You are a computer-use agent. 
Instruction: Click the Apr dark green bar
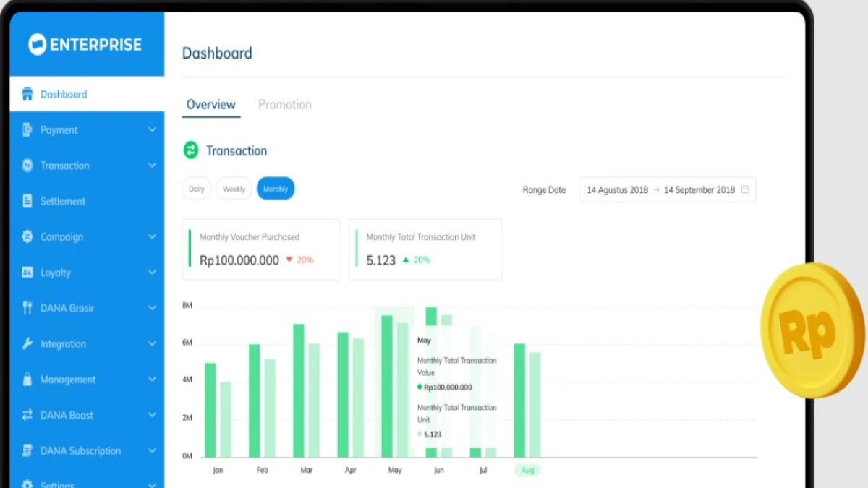343,395
